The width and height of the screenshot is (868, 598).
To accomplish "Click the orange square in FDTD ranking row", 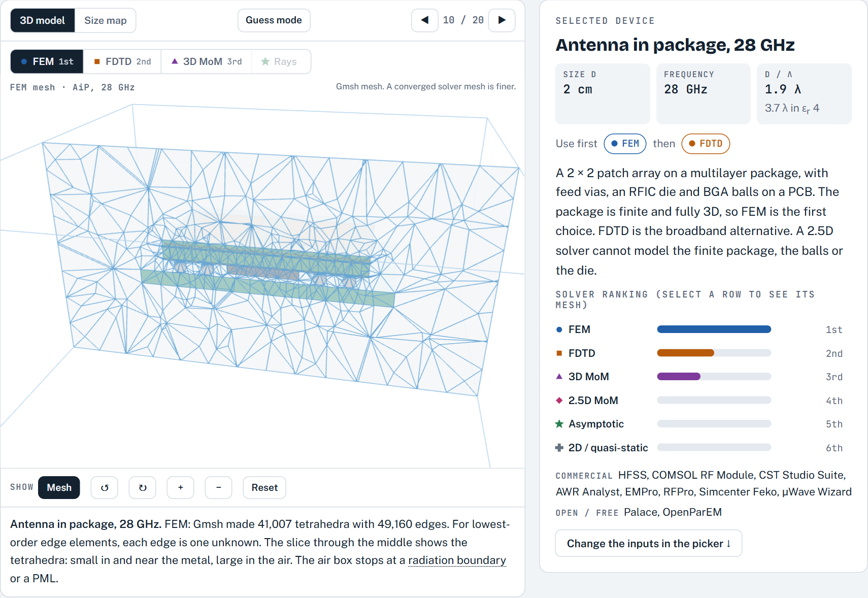I will (559, 353).
